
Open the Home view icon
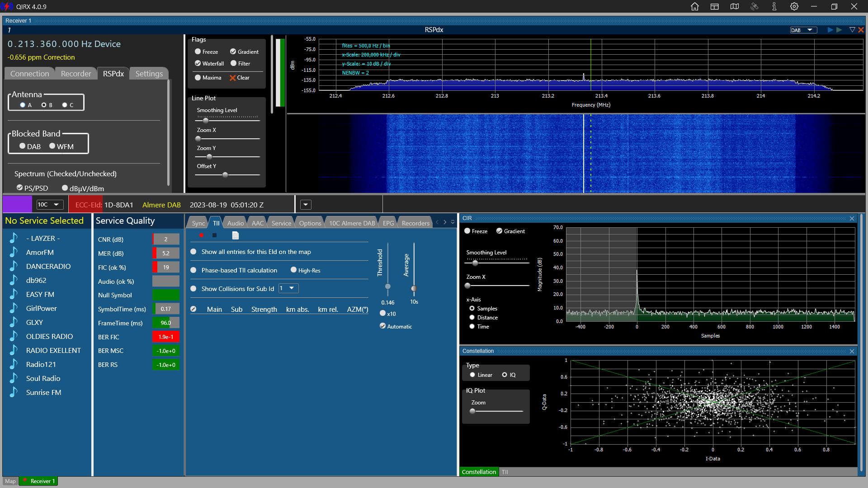[695, 6]
